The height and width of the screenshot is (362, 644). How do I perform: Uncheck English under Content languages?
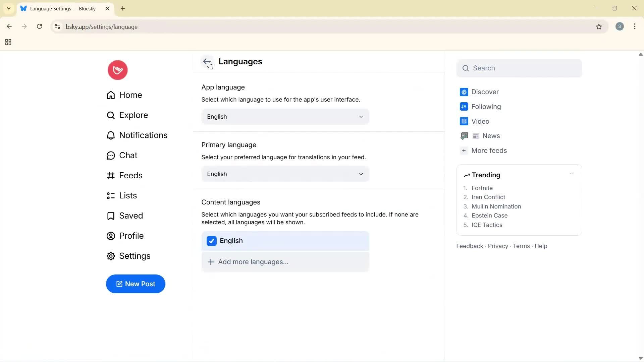(x=211, y=241)
